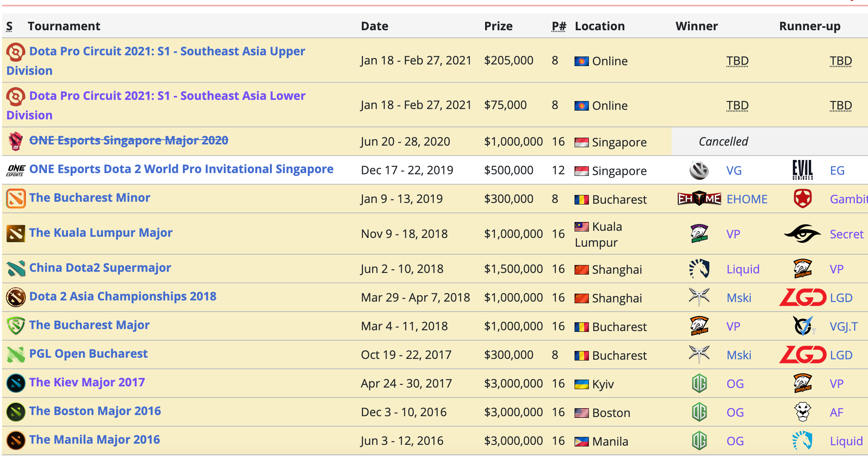Image resolution: width=868 pixels, height=456 pixels.
Task: Click the VGJ.T runner-up link
Action: [844, 326]
